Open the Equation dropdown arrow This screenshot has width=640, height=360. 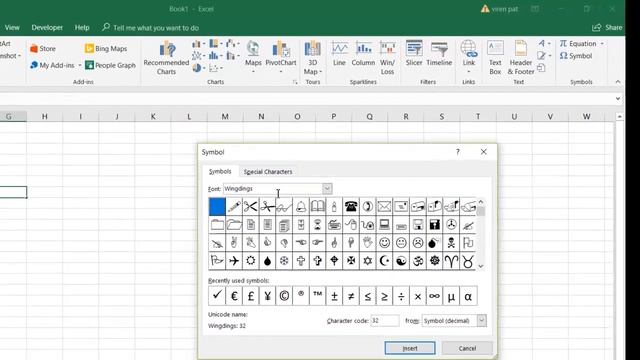click(602, 43)
